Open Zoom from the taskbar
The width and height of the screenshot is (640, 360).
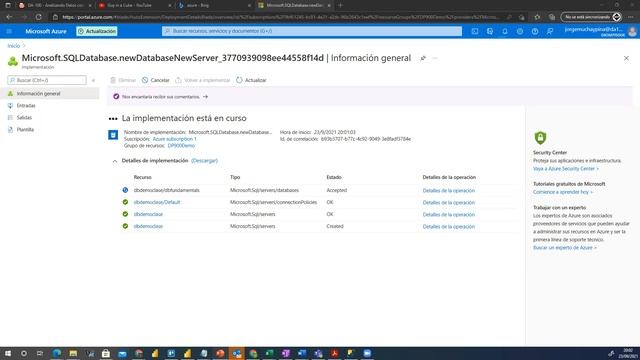pos(367,353)
